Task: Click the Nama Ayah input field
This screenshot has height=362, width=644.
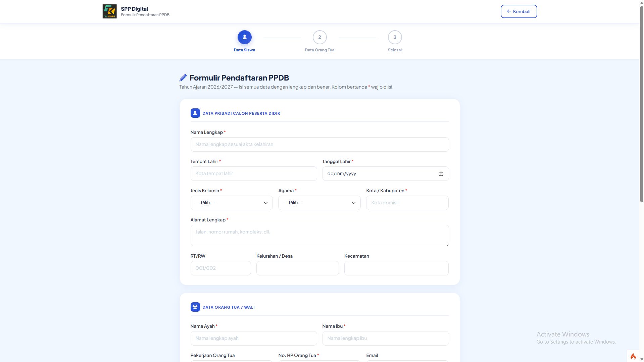Action: [253, 338]
